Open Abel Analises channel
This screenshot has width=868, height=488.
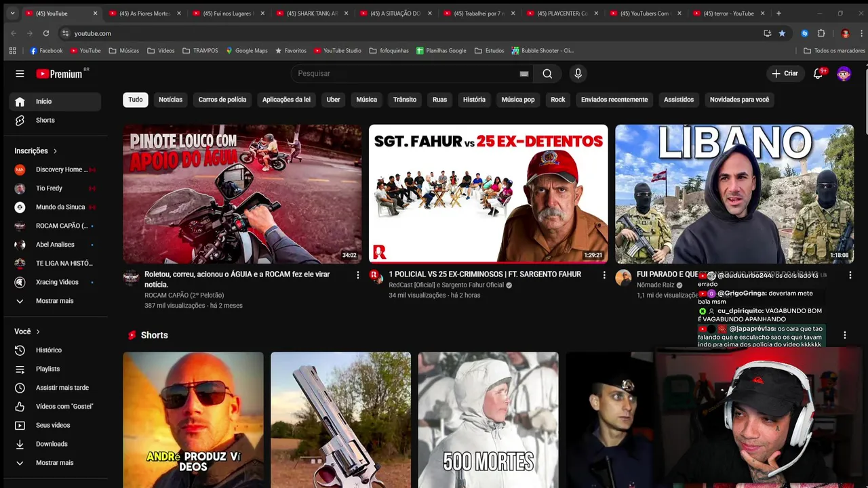pos(55,245)
